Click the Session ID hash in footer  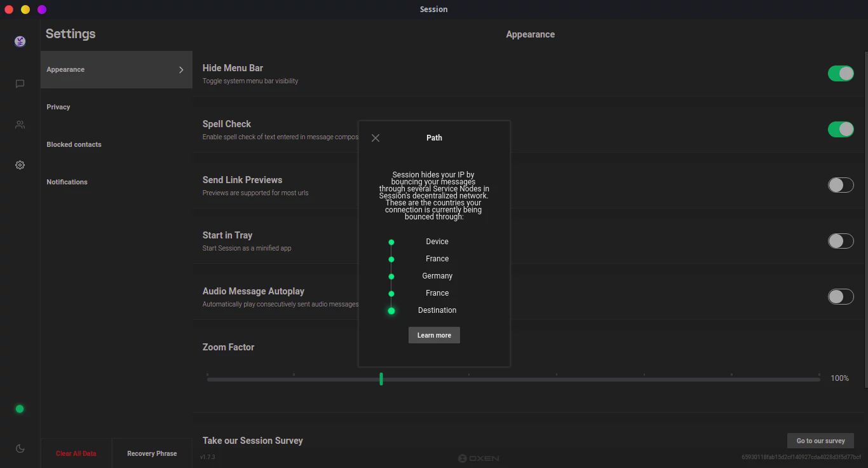(x=801, y=457)
